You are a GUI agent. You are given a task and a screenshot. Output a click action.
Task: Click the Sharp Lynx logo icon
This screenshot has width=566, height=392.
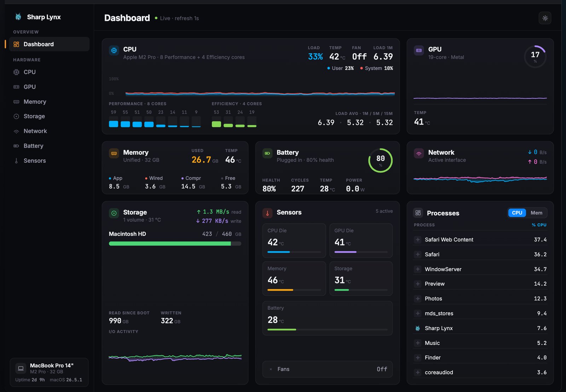click(x=18, y=17)
